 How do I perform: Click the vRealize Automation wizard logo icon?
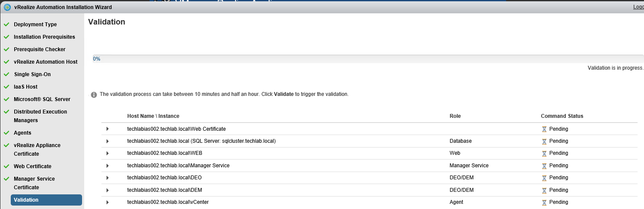7,7
